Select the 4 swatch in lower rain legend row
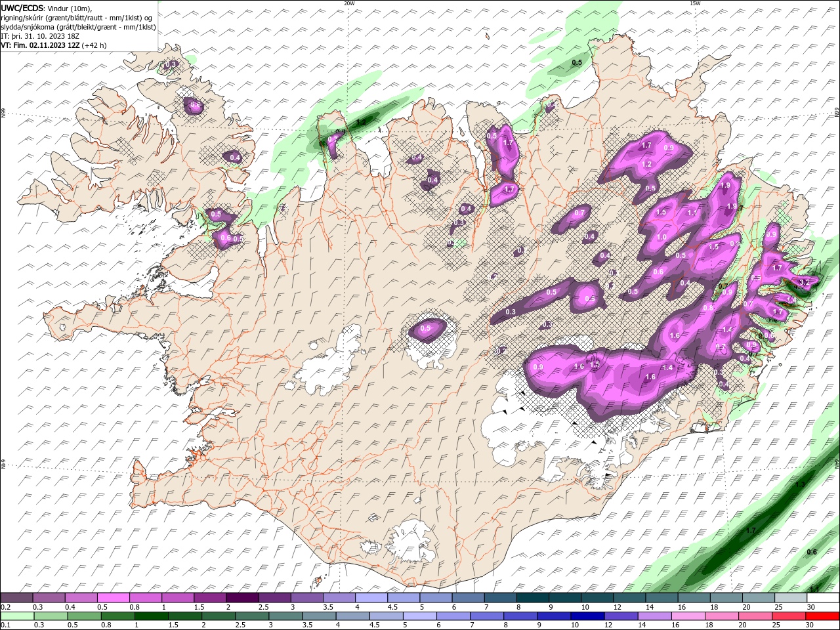Screen dimensions: 840x630 click(x=352, y=616)
